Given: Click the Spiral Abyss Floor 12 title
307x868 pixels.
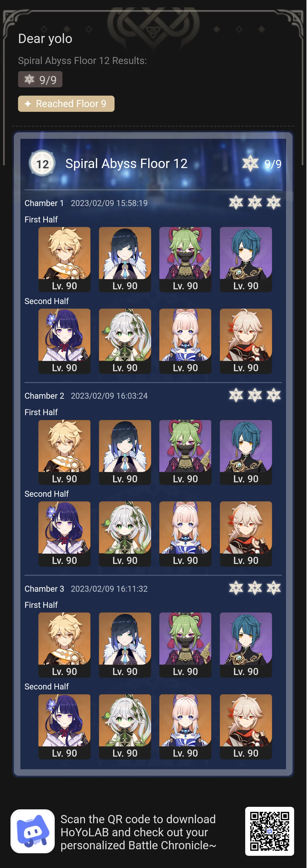Looking at the screenshot, I should [x=126, y=164].
